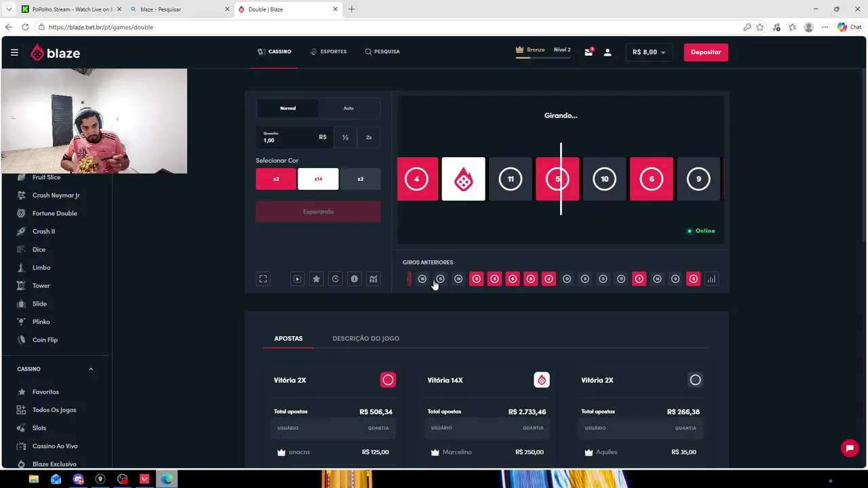Select the Normal betting mode
The width and height of the screenshot is (868, 488).
click(x=288, y=108)
